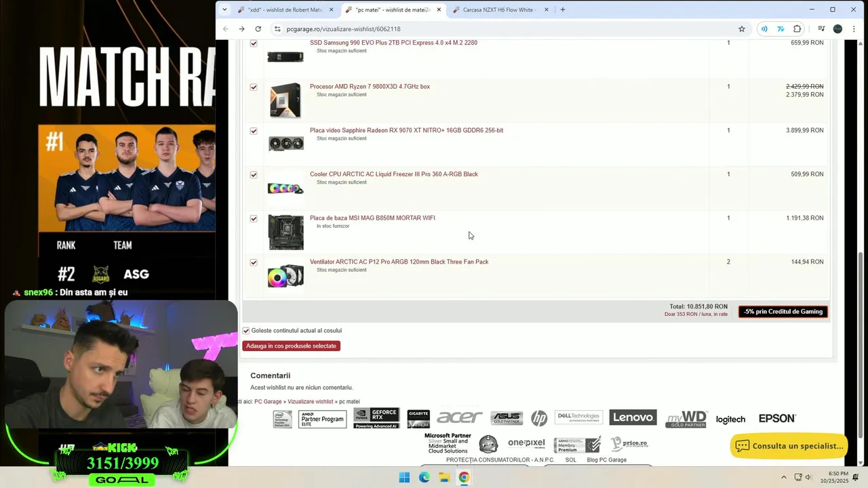Uncheck the Samsung 990 EVO Plus SSD item

(254, 43)
